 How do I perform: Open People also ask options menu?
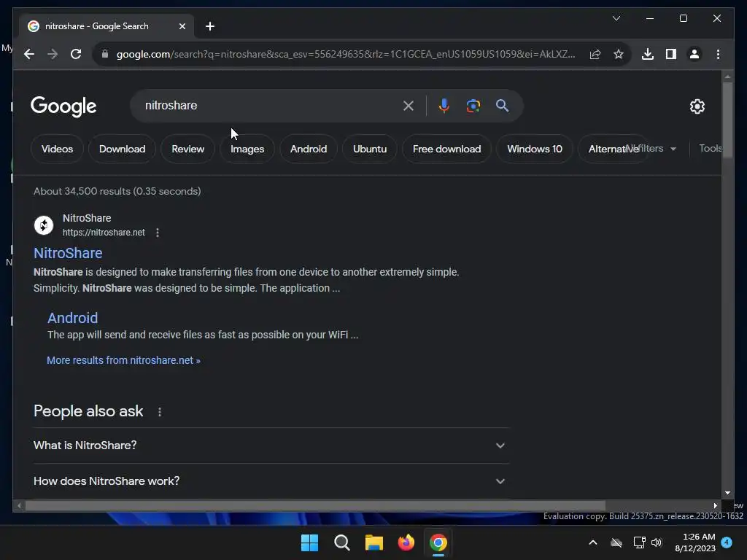point(160,412)
